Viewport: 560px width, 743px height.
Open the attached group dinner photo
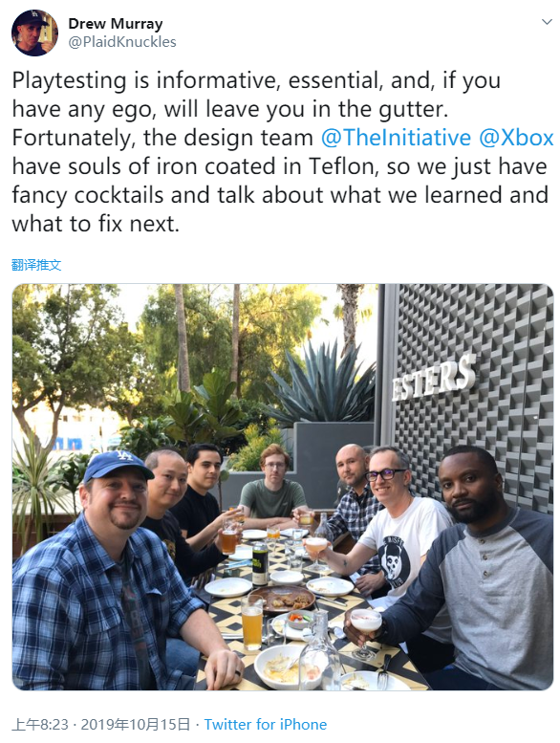(283, 487)
